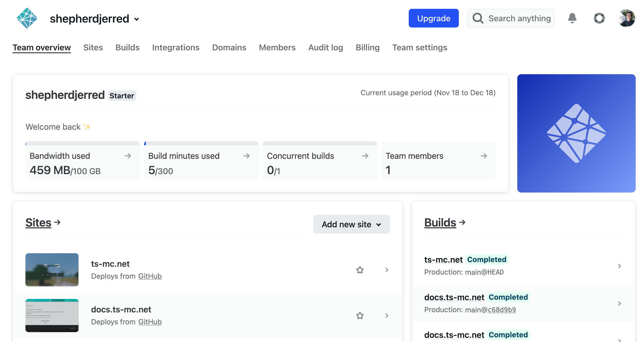
Task: Click the arrow on Build minutes used card
Action: [x=246, y=156]
